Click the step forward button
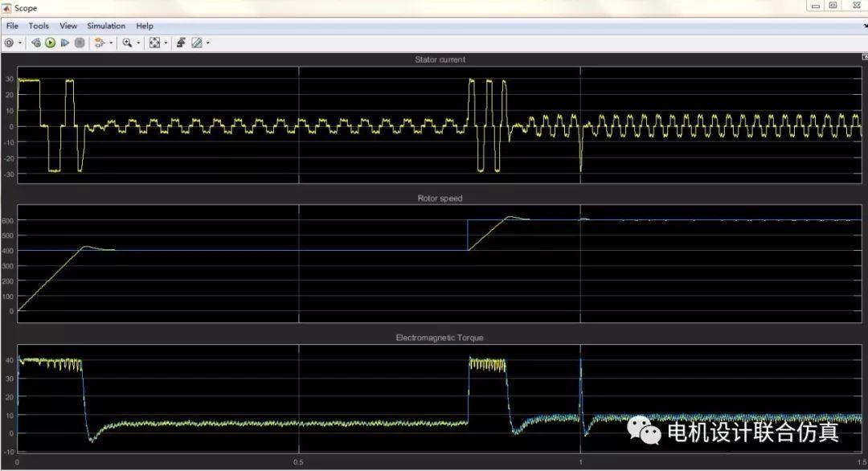The width and height of the screenshot is (868, 471). (63, 43)
